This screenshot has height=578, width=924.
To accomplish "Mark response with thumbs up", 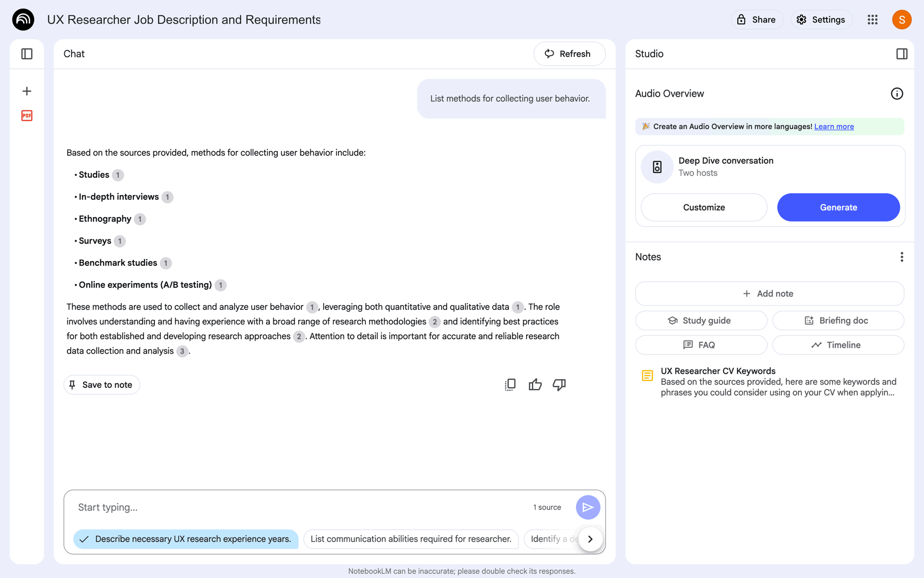I will 535,384.
